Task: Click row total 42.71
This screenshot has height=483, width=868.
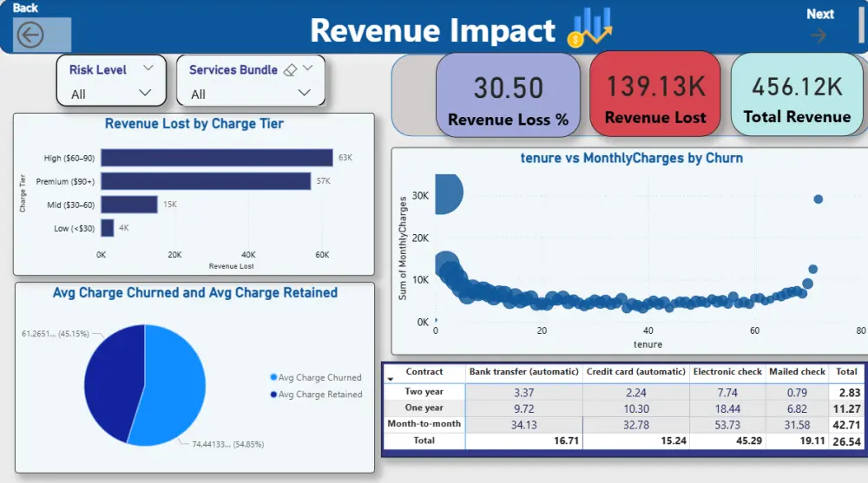Action: click(x=846, y=425)
